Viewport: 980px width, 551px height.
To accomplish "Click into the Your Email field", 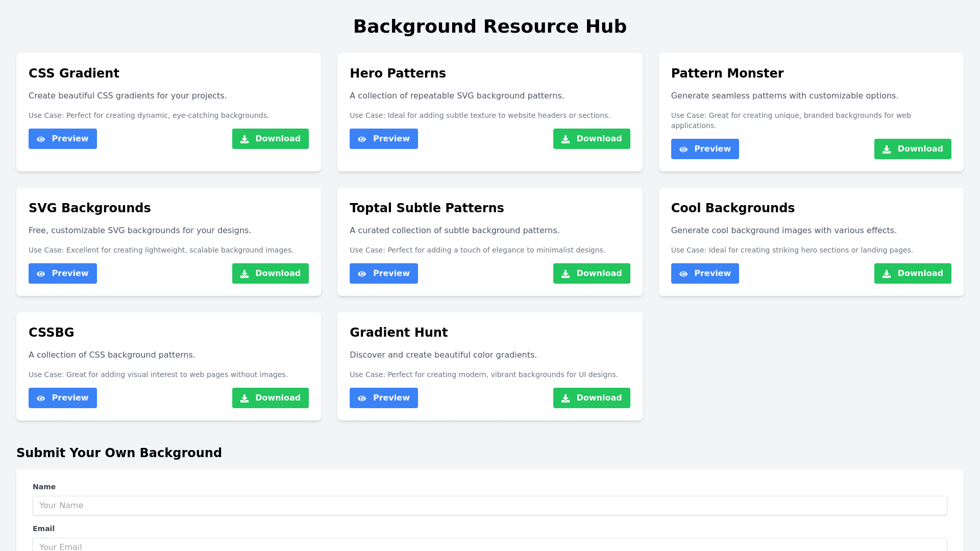I will coord(490,545).
